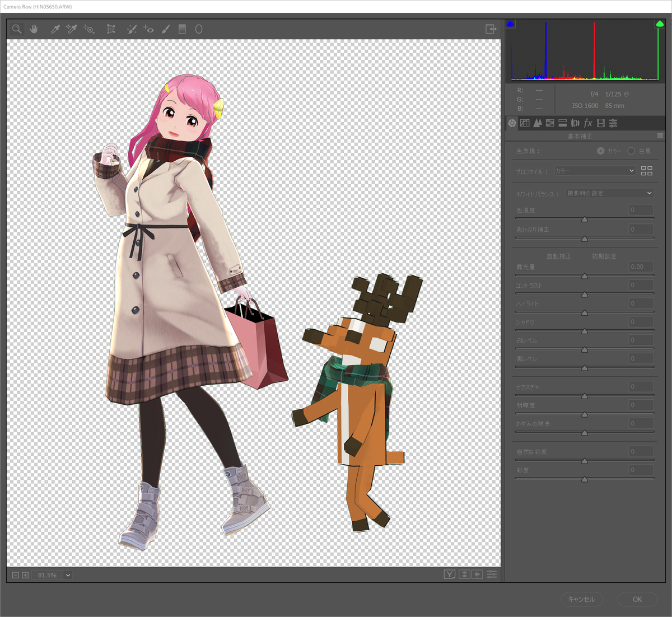
Task: Open the 基本補正 panel flyout menu
Action: click(660, 136)
